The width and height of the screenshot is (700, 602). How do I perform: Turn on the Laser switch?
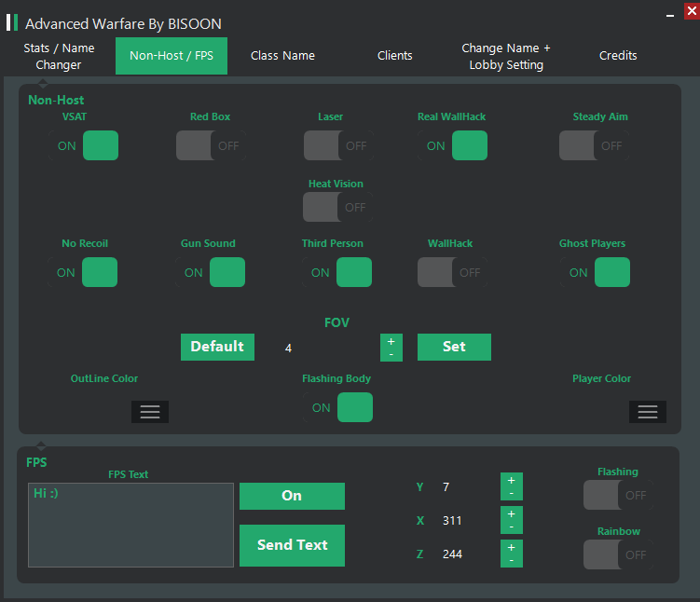339,145
